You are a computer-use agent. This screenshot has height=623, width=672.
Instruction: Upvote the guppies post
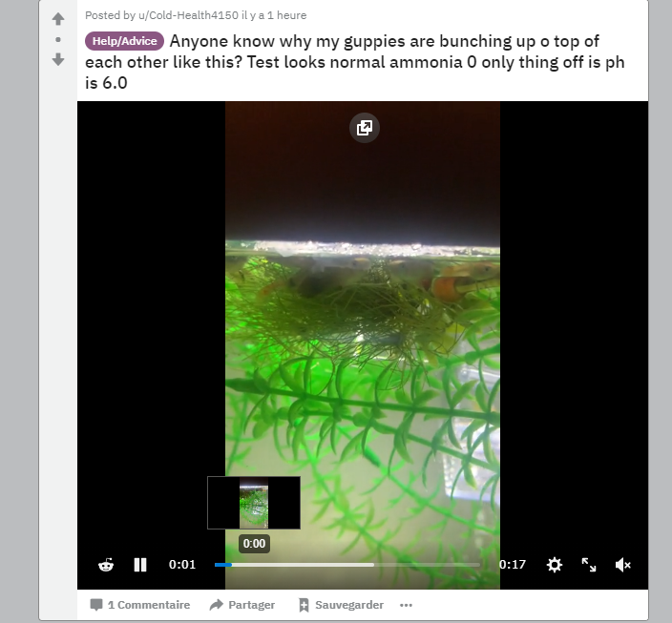coord(58,19)
